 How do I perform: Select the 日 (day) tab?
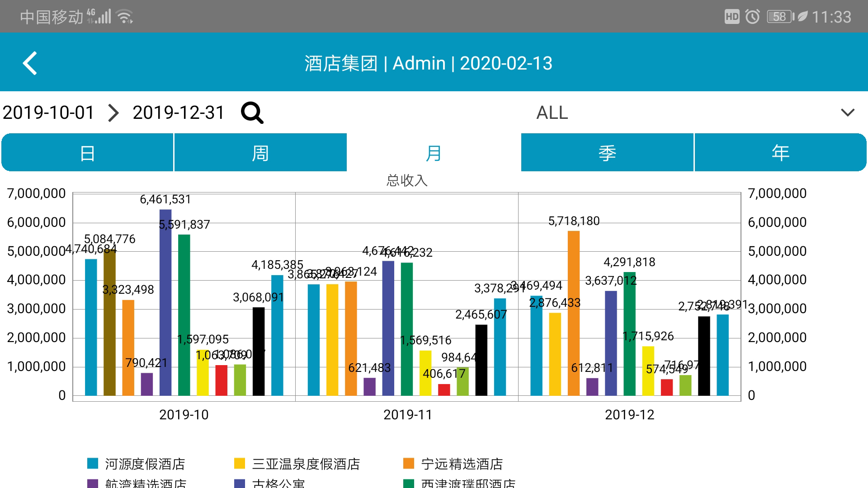click(x=87, y=153)
